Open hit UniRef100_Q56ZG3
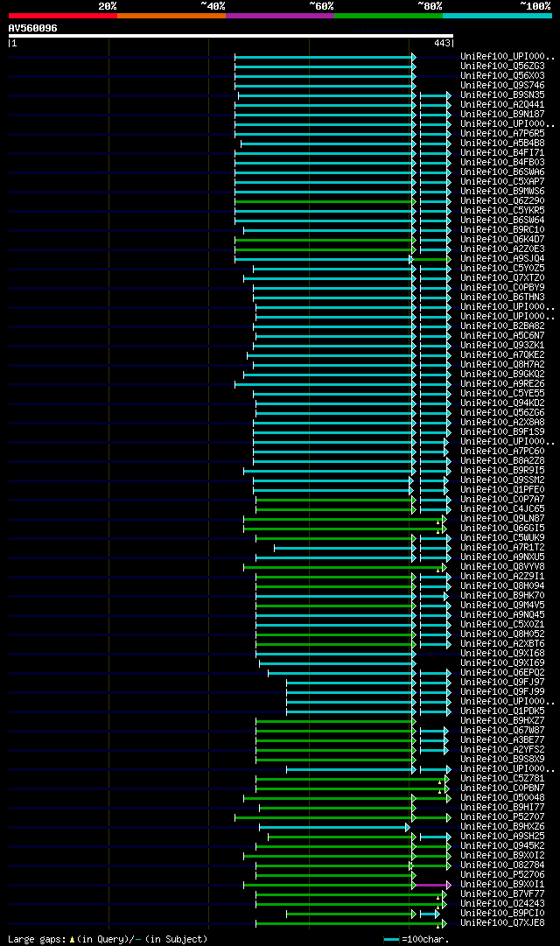 pyautogui.click(x=502, y=67)
